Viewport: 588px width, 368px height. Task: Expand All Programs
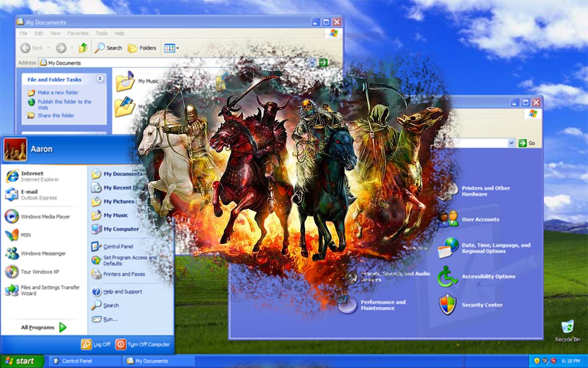(x=44, y=328)
